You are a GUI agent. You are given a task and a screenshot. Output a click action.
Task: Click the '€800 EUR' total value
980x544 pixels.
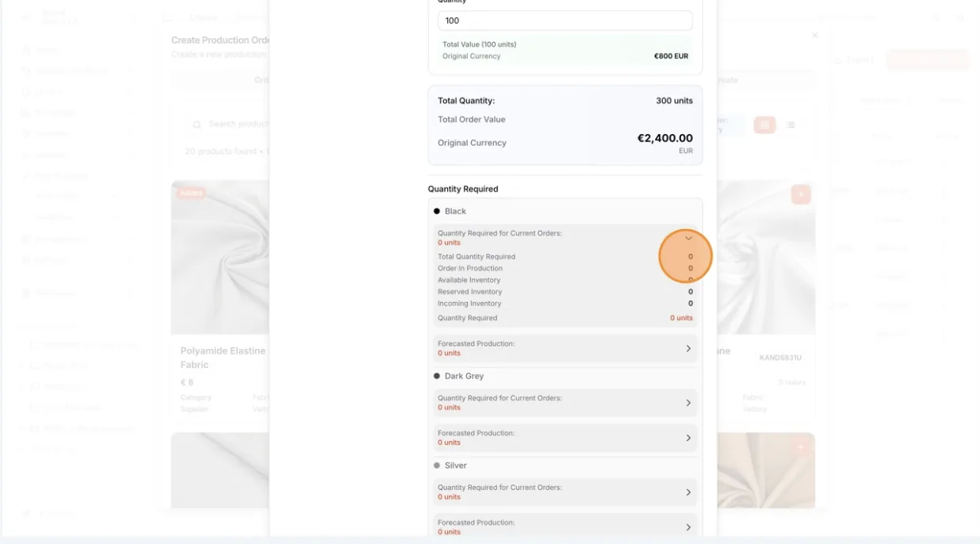pyautogui.click(x=671, y=56)
